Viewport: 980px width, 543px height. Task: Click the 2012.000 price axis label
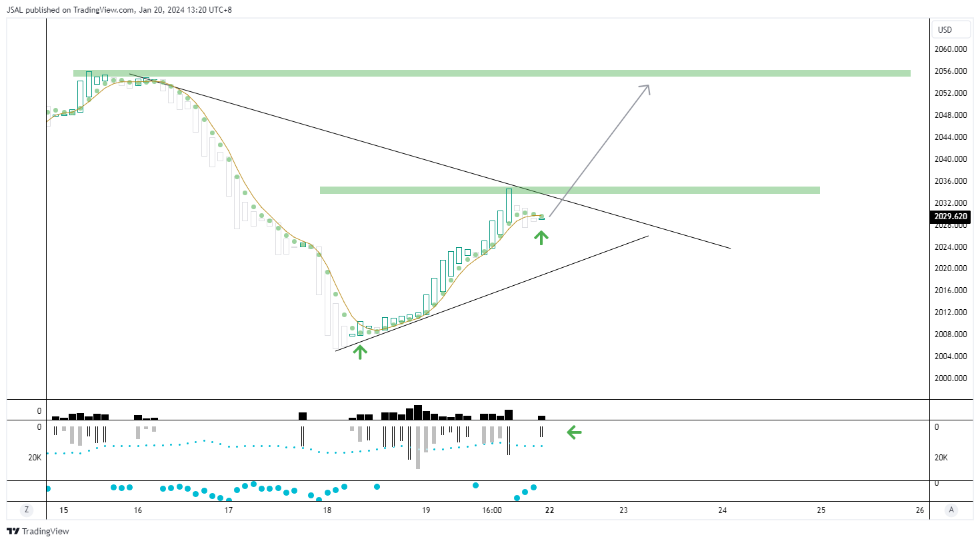[951, 312]
